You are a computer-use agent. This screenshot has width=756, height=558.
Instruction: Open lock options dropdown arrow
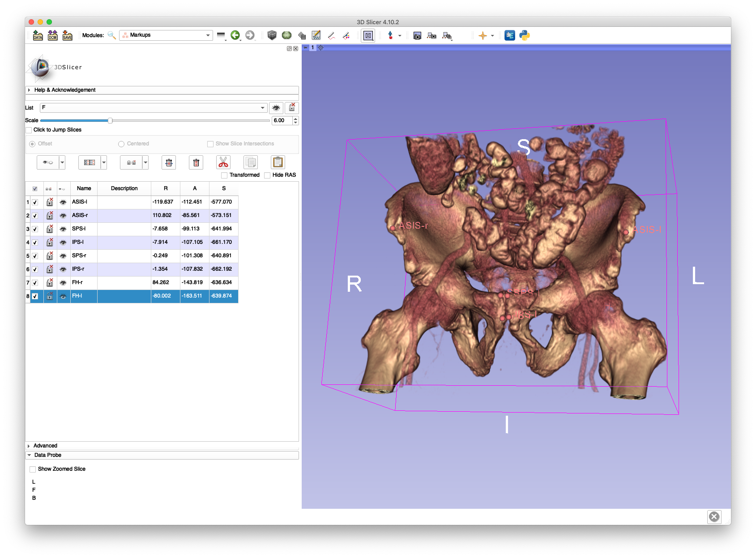(145, 162)
